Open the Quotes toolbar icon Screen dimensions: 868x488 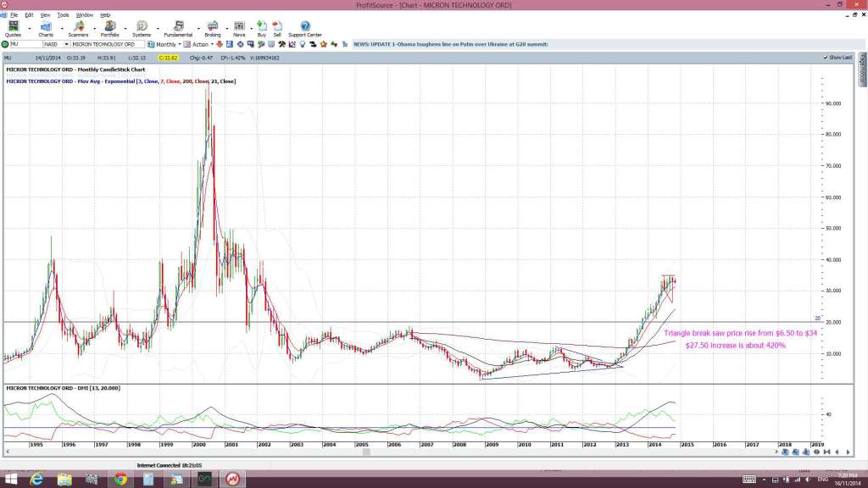(x=13, y=28)
